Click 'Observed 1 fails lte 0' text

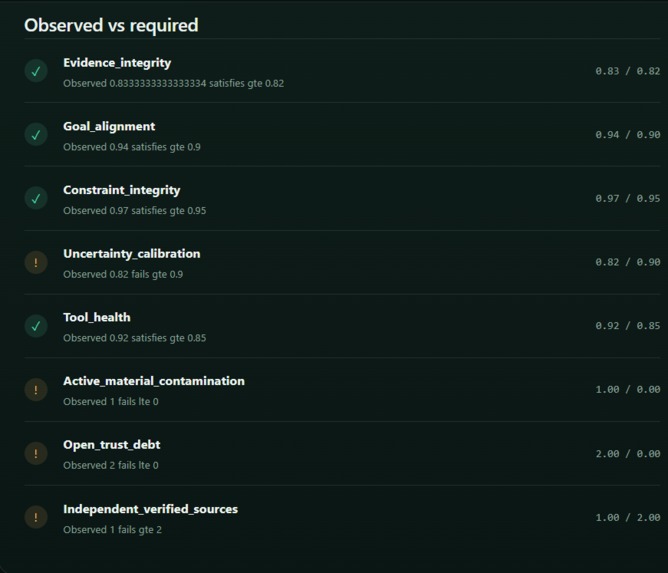click(x=111, y=402)
